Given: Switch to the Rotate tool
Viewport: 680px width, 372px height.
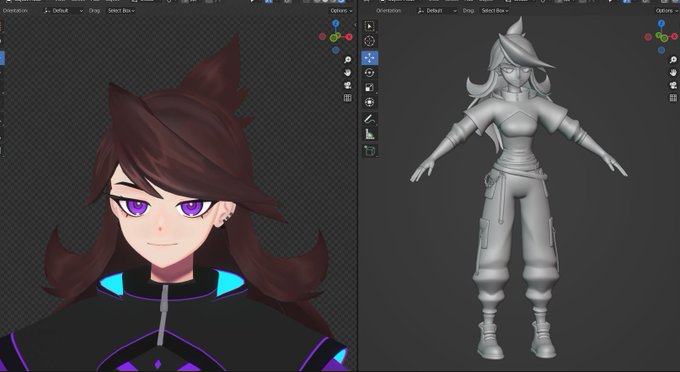Looking at the screenshot, I should (369, 72).
